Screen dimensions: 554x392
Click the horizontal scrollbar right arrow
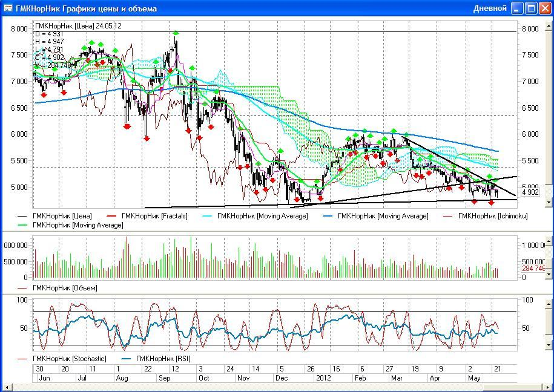[x=547, y=388]
